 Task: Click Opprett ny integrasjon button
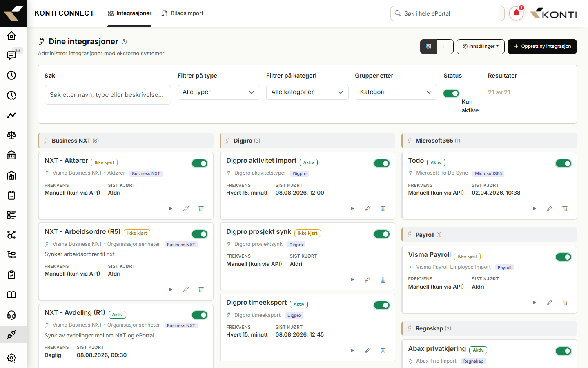tap(542, 46)
